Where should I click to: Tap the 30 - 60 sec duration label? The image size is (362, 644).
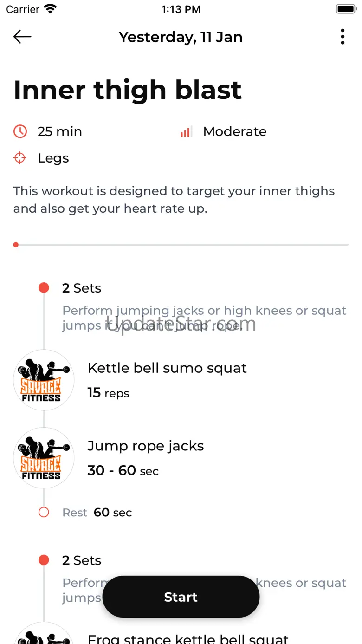coord(123,471)
